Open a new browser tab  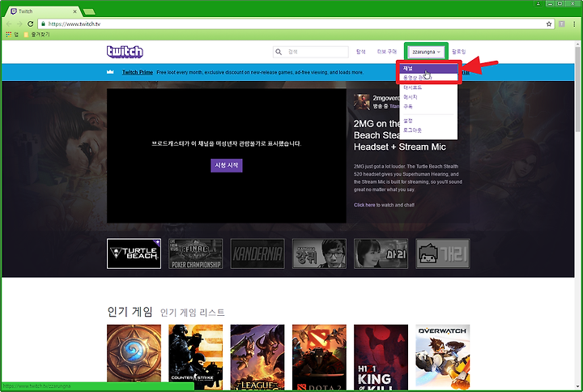pos(89,12)
